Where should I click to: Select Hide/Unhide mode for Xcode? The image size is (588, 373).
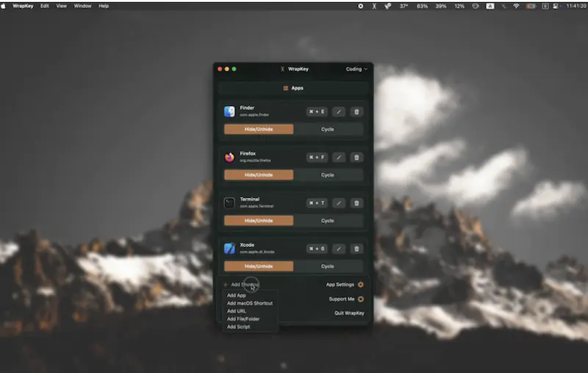(x=259, y=266)
